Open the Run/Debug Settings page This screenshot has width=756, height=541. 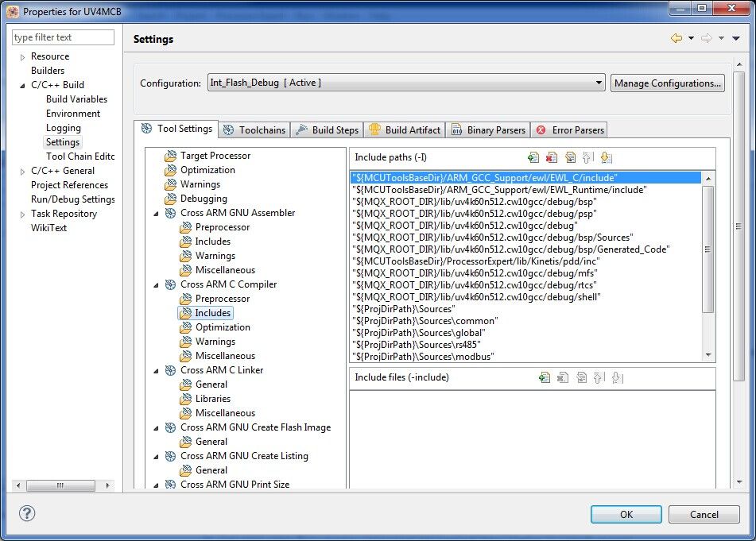click(73, 199)
